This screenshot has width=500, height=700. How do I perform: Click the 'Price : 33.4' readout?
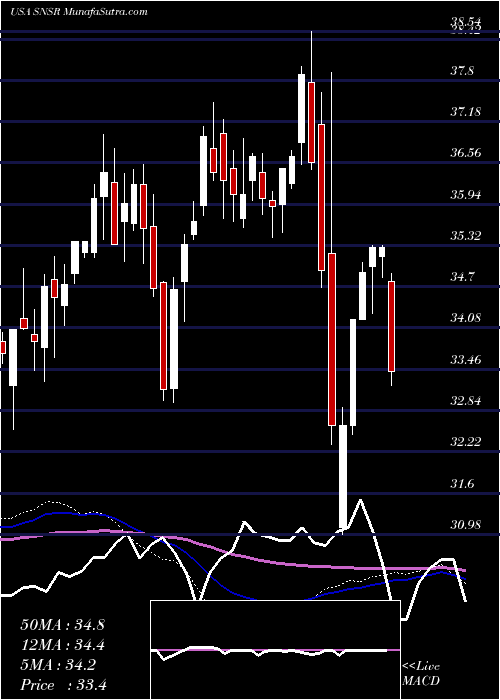[x=62, y=685]
